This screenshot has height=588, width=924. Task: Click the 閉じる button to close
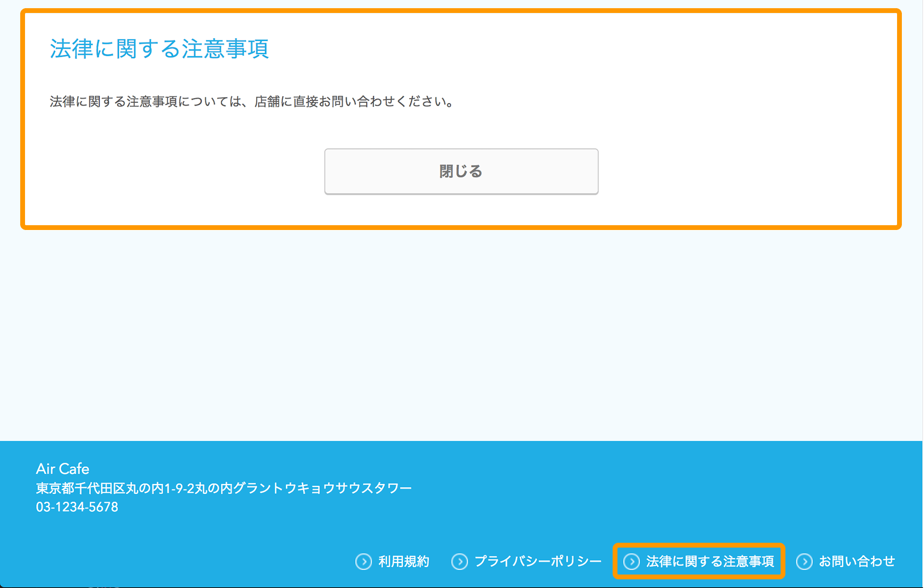[462, 170]
